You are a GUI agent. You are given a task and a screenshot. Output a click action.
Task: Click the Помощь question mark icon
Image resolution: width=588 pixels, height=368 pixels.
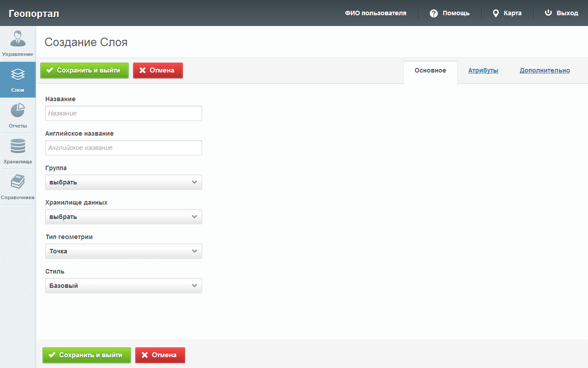click(433, 13)
